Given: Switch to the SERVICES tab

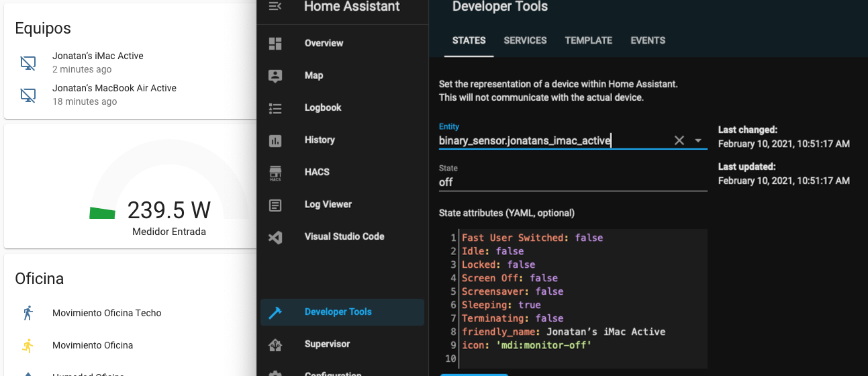Looking at the screenshot, I should pyautogui.click(x=525, y=40).
